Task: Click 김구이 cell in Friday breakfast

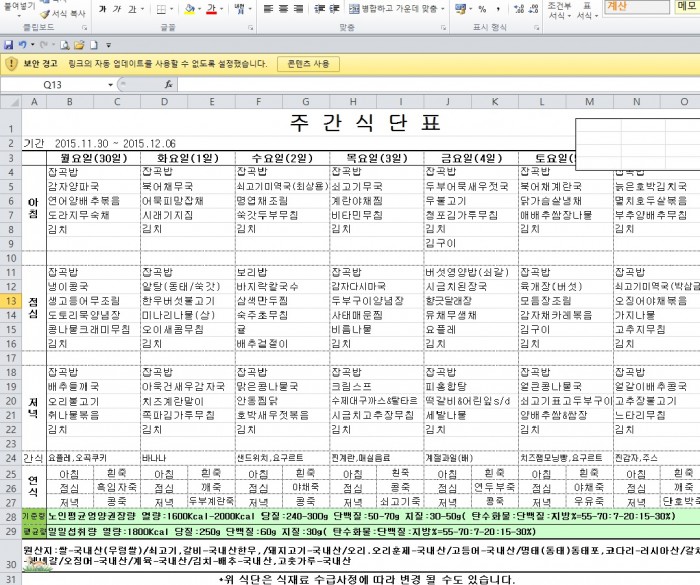Action: [x=471, y=243]
